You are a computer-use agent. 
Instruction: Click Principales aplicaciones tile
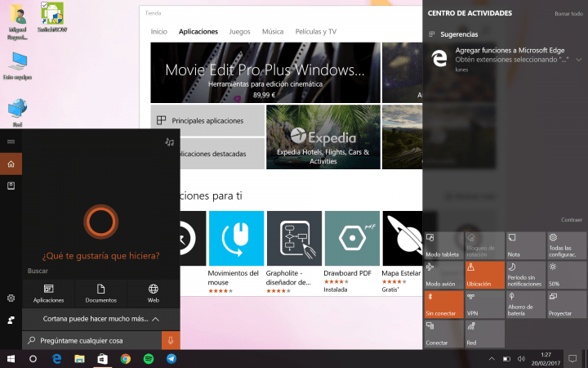(207, 120)
